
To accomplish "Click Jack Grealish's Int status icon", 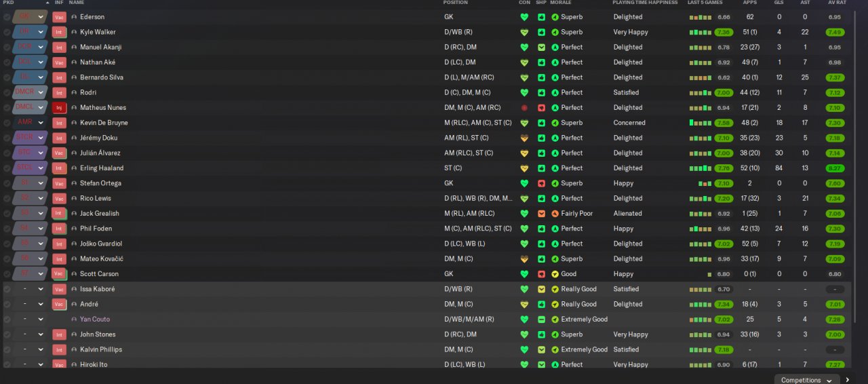I will point(60,213).
